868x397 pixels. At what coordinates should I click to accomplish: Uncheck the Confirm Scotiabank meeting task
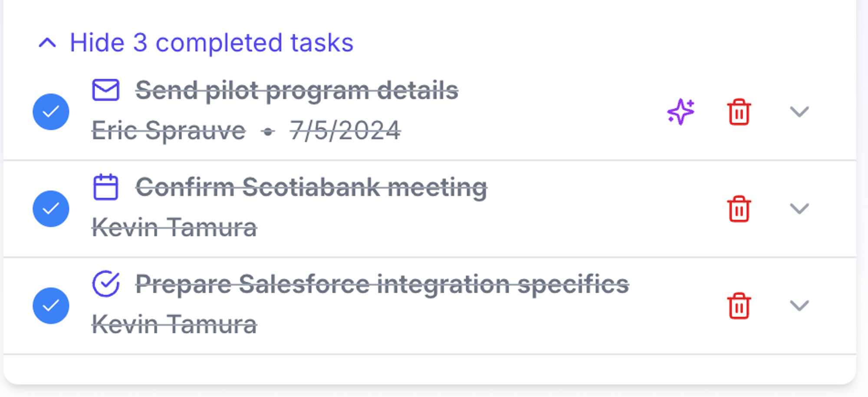(51, 208)
